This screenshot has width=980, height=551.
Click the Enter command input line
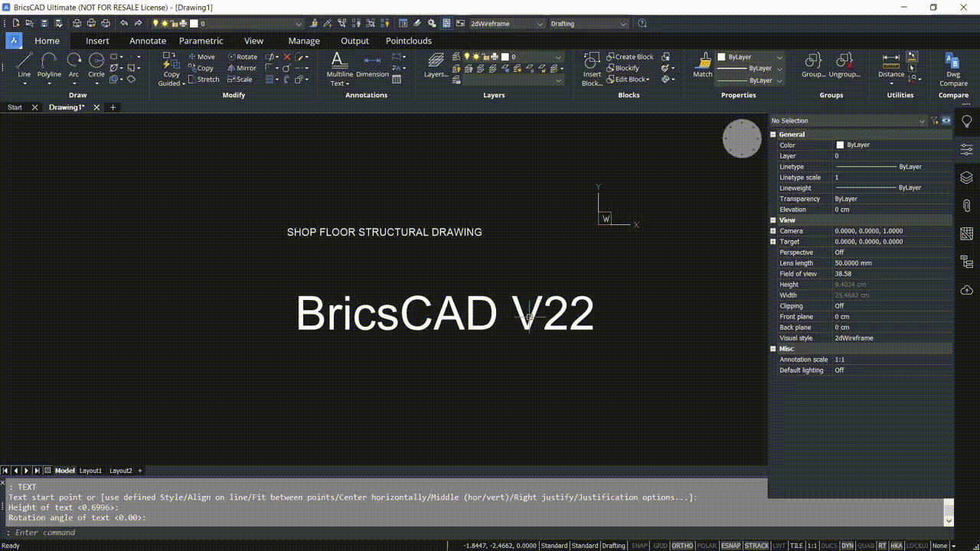(x=475, y=533)
